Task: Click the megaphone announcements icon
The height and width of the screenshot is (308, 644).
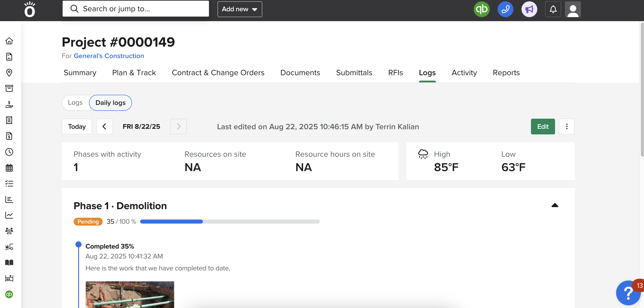Action: [529, 9]
